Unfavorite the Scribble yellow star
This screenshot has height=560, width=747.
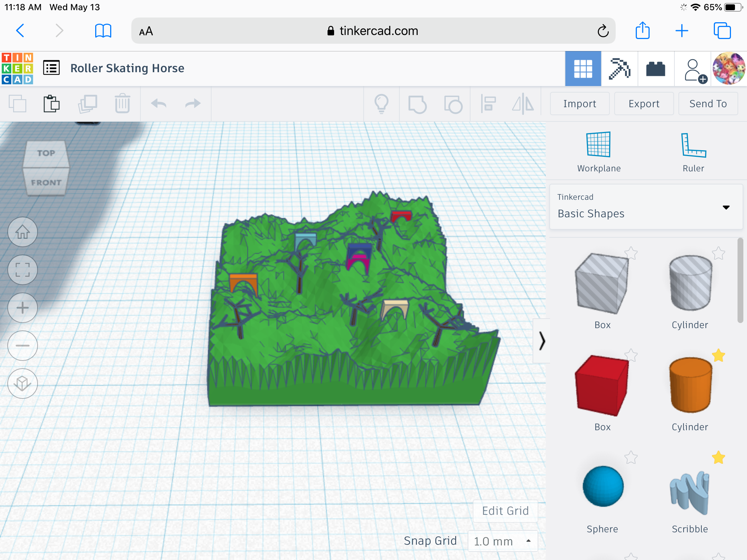pyautogui.click(x=719, y=457)
